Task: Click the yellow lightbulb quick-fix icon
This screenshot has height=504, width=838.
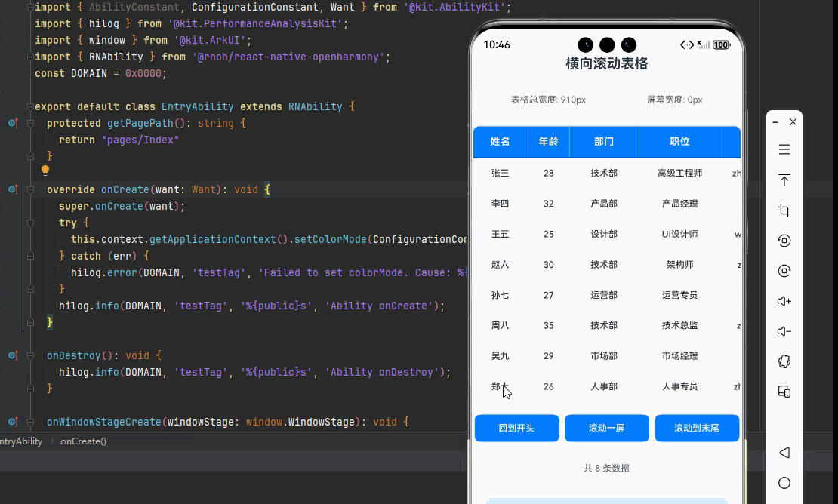Action: point(45,171)
